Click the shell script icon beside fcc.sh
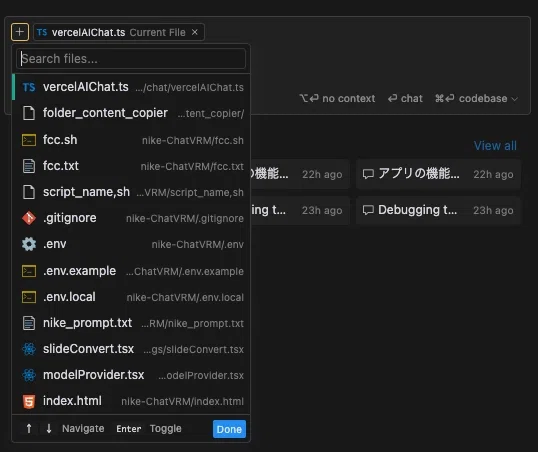538x452 pixels. [x=29, y=140]
